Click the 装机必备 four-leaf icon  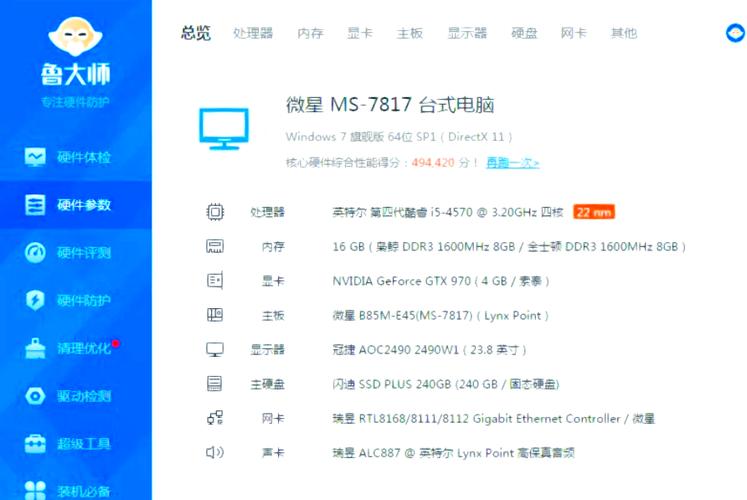coord(35,490)
